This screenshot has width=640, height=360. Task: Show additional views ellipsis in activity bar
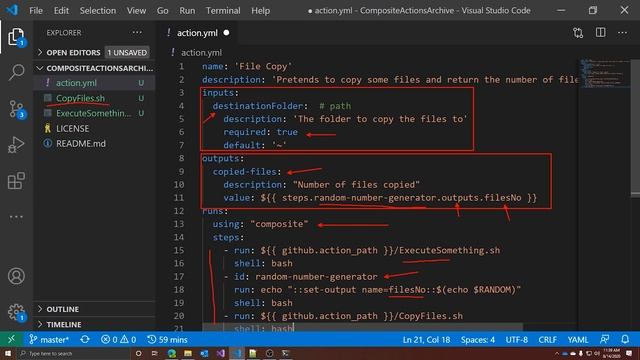[16, 217]
